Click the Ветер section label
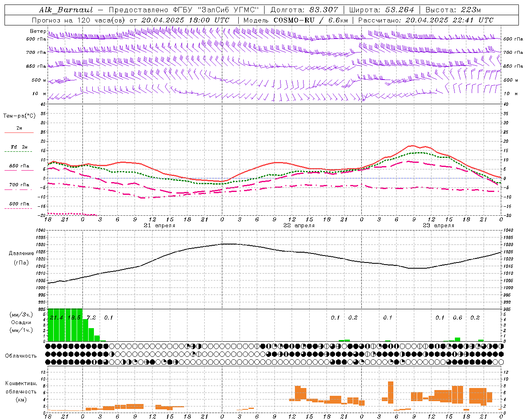This screenshot has height=420, width=525. pos(38,31)
